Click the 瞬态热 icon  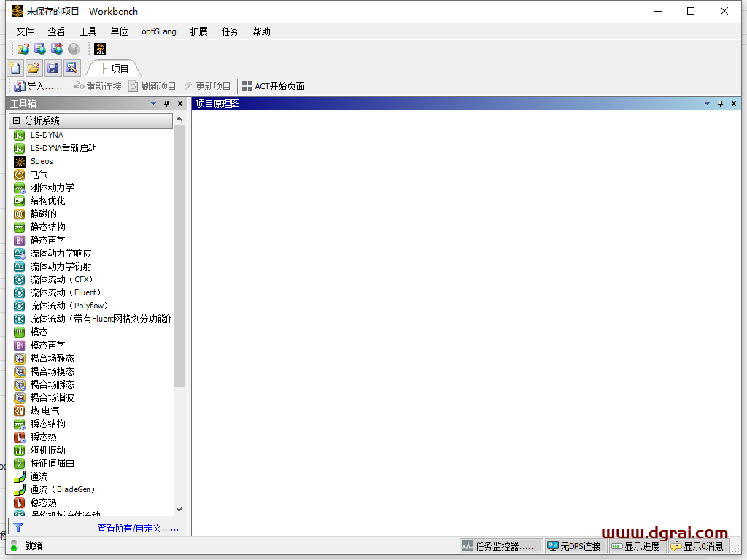(19, 437)
